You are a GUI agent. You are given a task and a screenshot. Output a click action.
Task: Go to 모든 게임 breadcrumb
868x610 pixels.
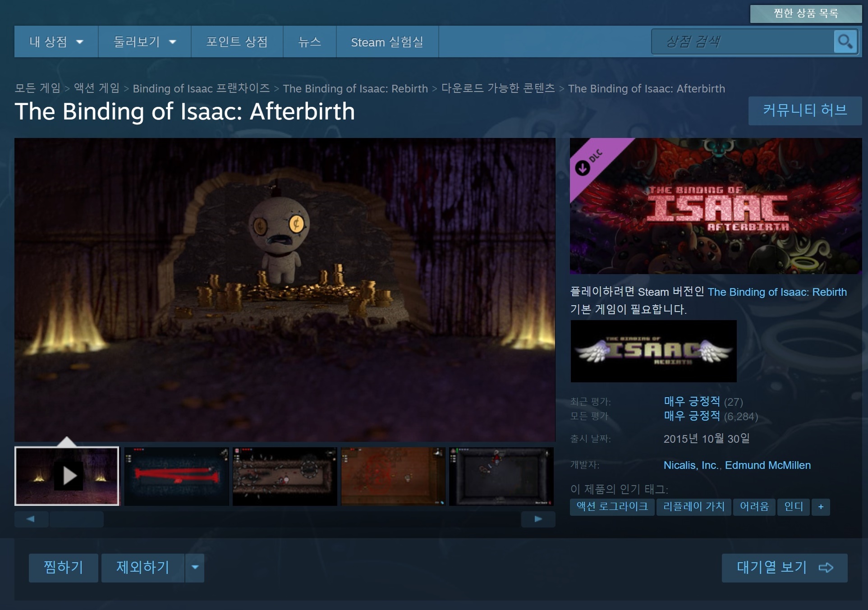[x=37, y=88]
